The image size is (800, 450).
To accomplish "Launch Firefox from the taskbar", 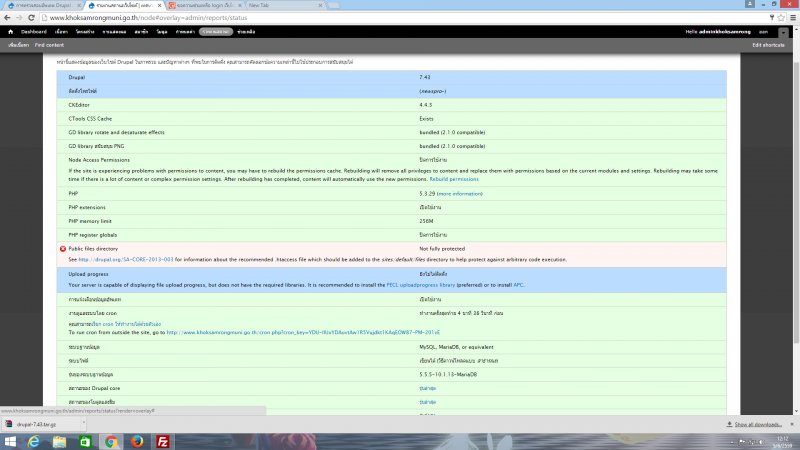I will pyautogui.click(x=137, y=442).
